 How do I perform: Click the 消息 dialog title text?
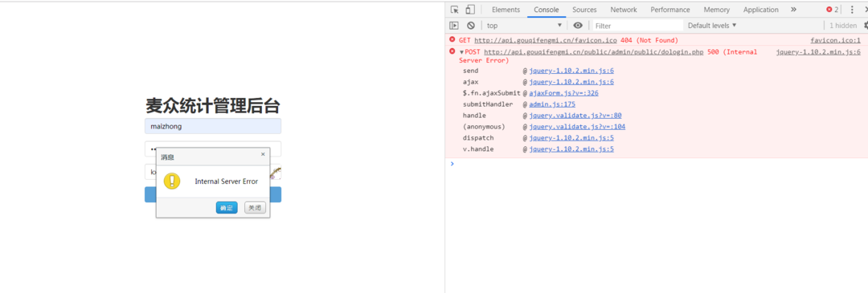pos(167,157)
